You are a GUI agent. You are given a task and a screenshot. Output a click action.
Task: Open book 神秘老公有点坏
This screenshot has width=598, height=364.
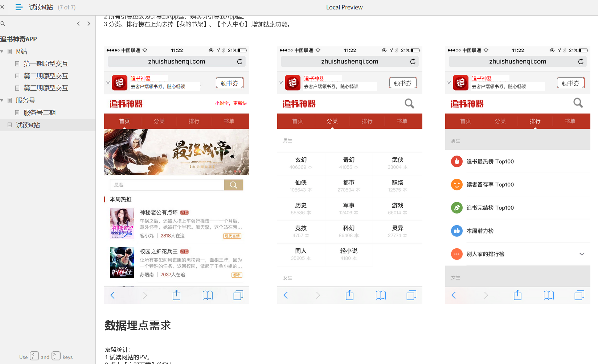(159, 212)
